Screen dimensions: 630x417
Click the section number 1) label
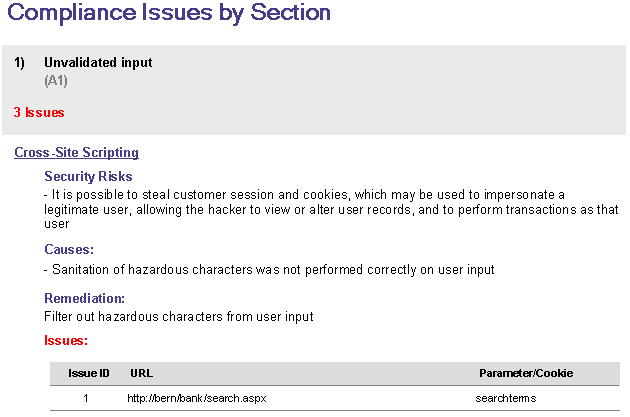(x=20, y=62)
